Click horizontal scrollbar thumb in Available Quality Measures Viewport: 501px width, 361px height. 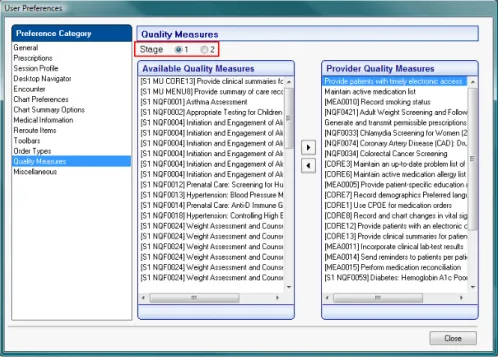[x=194, y=298]
